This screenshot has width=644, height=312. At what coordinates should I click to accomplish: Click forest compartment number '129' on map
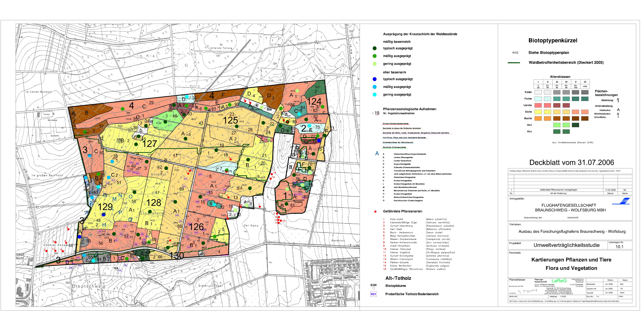(x=105, y=207)
